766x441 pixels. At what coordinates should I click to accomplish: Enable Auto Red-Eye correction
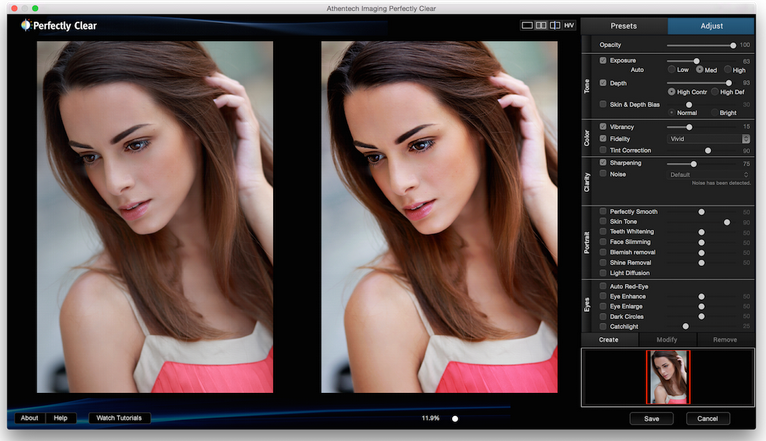pyautogui.click(x=602, y=286)
